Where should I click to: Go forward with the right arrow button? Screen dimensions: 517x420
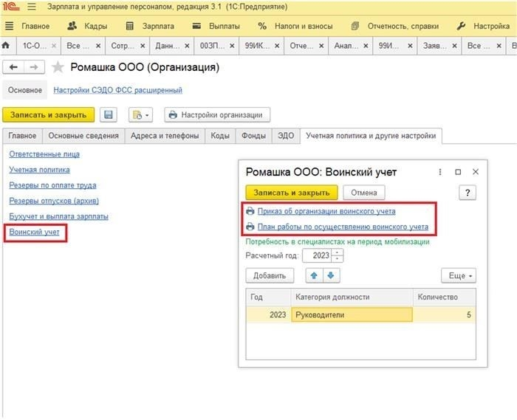34,67
